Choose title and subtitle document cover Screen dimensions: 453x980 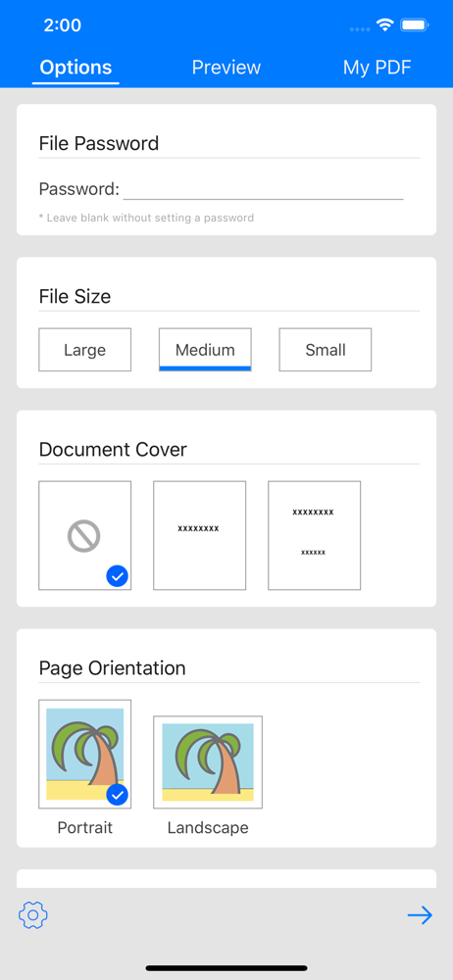314,536
